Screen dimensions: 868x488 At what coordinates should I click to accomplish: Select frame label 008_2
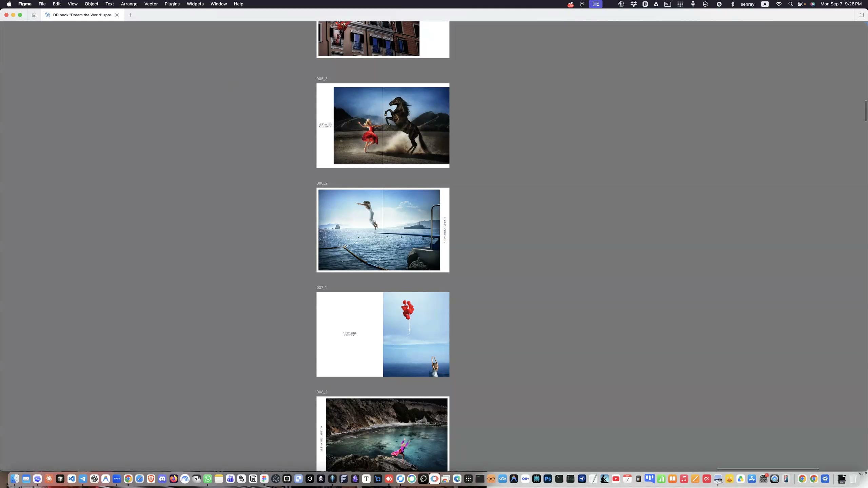coord(322,392)
